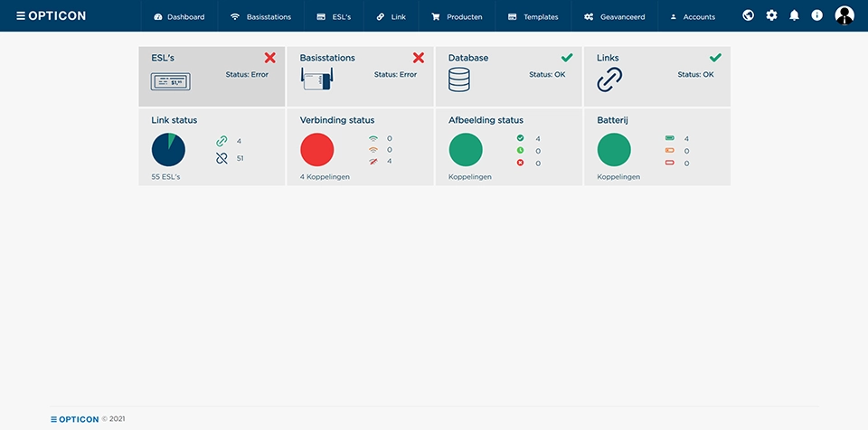The width and height of the screenshot is (868, 430).
Task: Navigate to the Producten menu
Action: coord(457,16)
